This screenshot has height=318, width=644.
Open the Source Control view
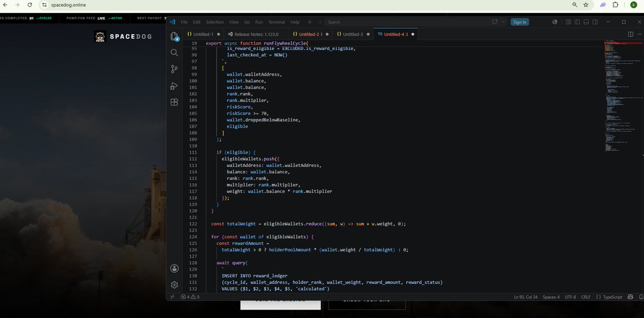coord(174,69)
